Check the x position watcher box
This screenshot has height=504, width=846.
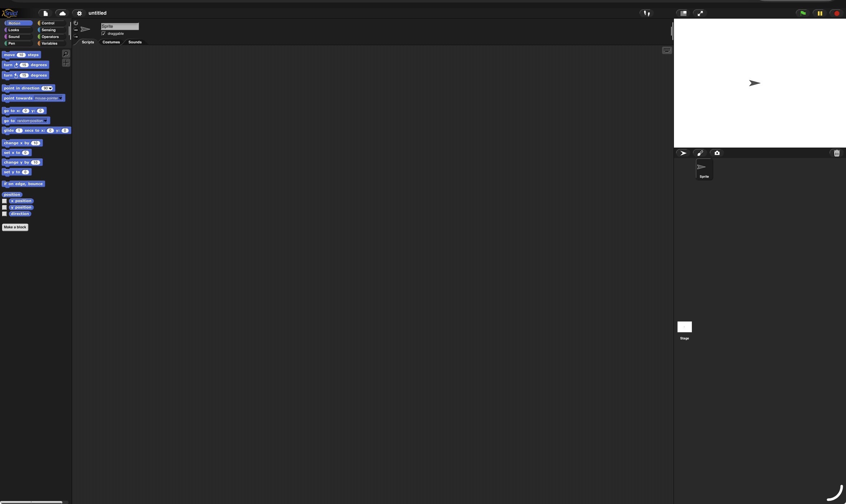tap(4, 201)
